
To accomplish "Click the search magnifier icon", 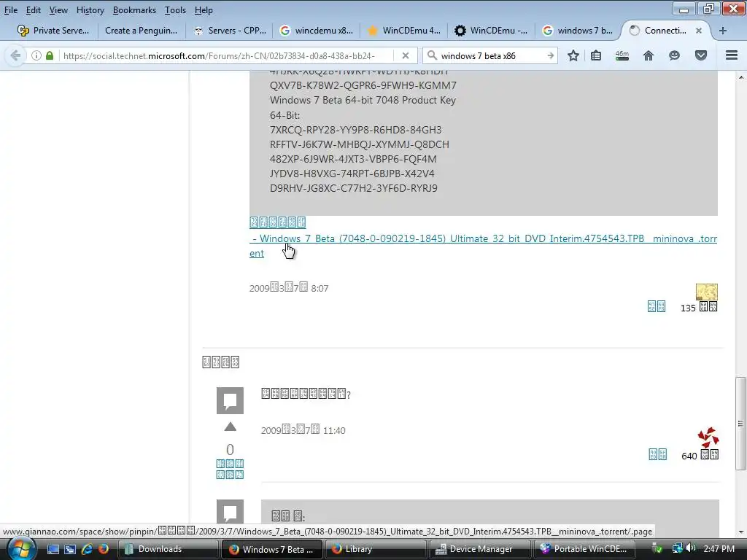I will [432, 55].
